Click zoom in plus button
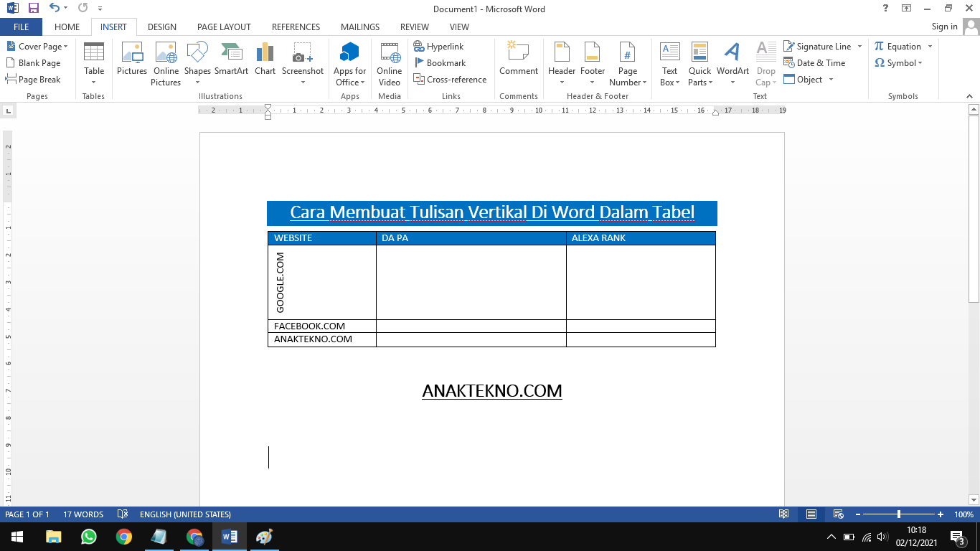The width and height of the screenshot is (980, 551). pyautogui.click(x=941, y=514)
